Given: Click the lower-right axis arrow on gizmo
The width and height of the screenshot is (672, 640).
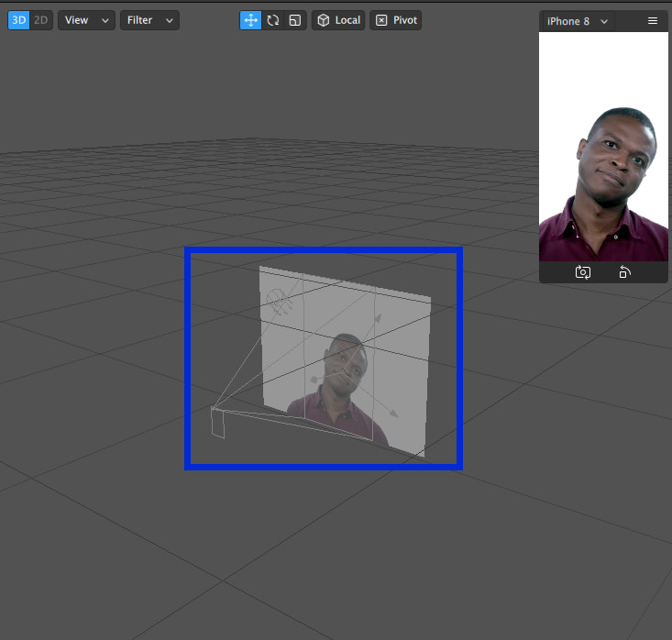Looking at the screenshot, I should click(x=394, y=414).
